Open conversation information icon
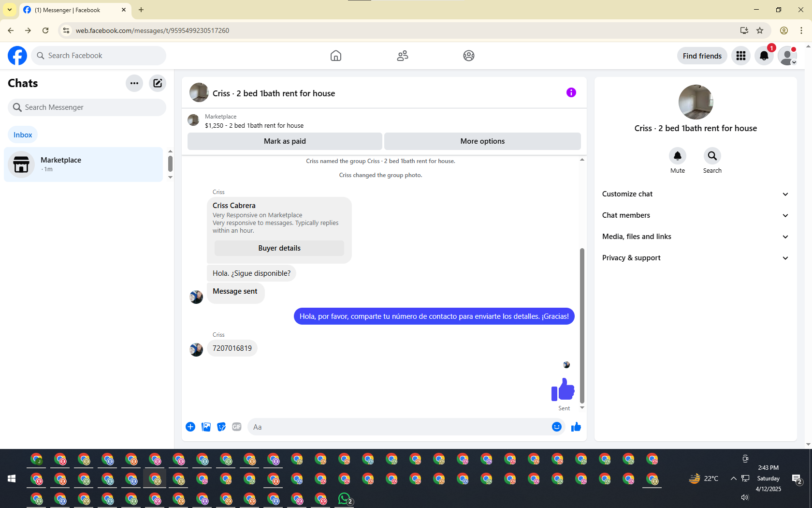 point(571,92)
